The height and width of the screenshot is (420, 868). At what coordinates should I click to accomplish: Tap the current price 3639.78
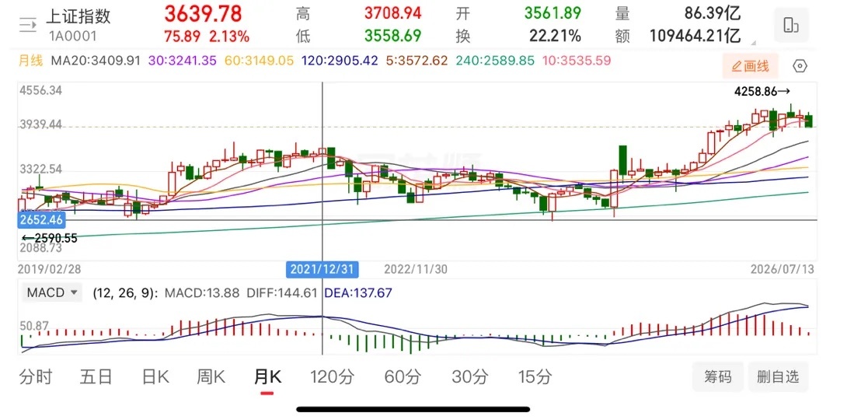203,13
